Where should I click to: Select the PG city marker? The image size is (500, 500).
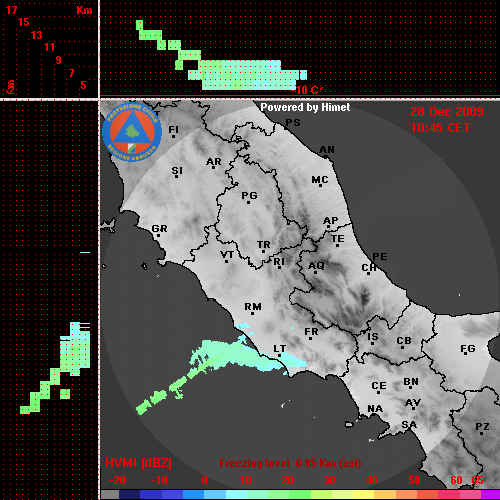[248, 202]
